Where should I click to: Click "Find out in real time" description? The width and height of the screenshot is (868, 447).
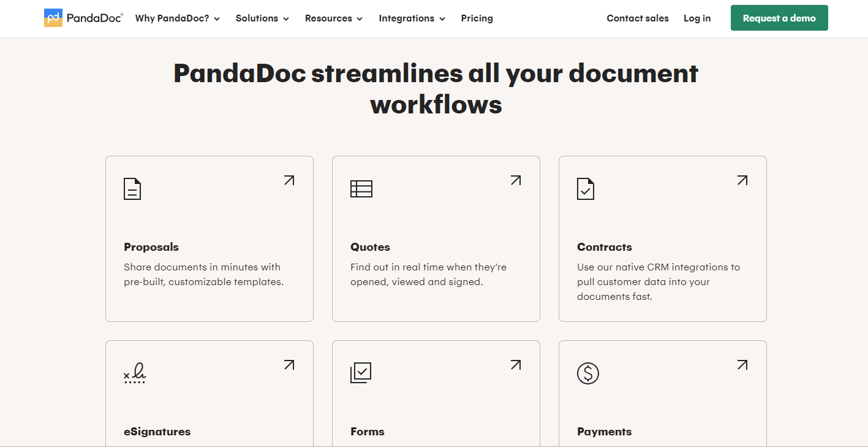[428, 275]
